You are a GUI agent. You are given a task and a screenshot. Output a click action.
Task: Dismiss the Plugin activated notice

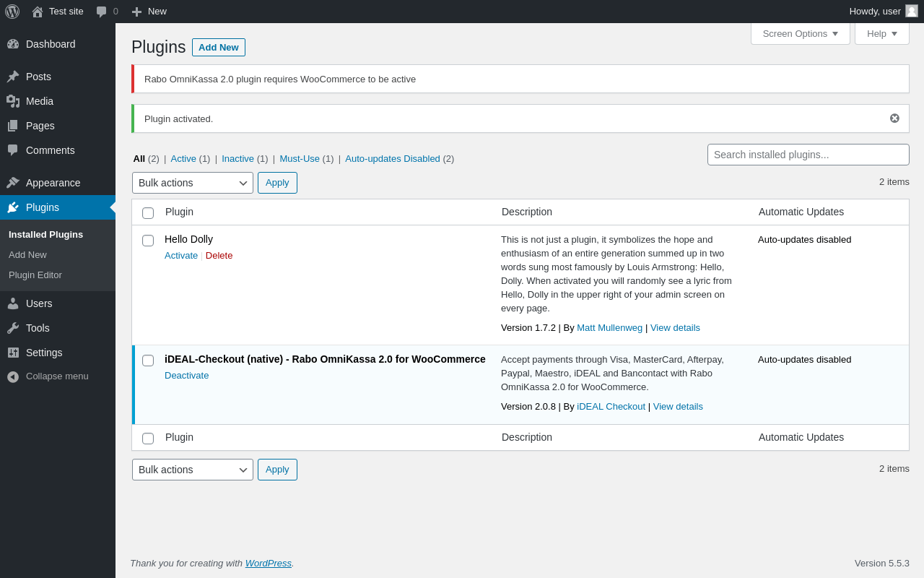[x=894, y=118]
